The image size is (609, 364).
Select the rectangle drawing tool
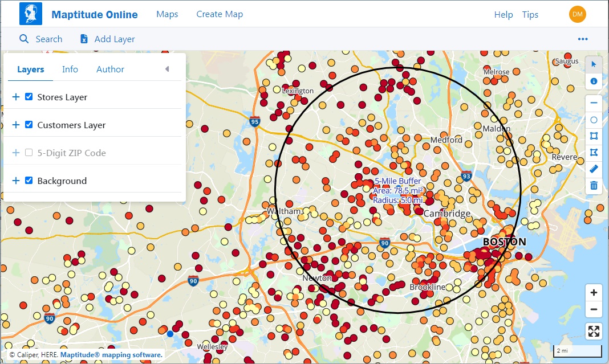click(594, 136)
